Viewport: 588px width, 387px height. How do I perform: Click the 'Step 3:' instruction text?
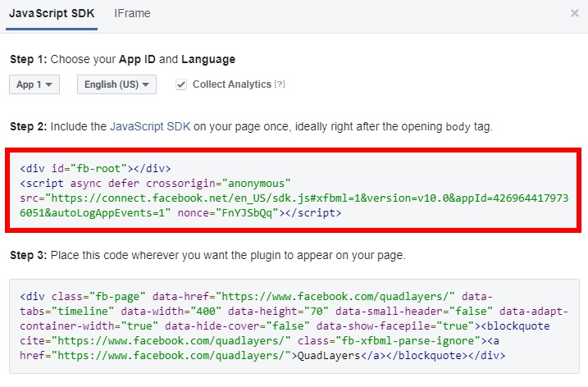click(x=207, y=255)
